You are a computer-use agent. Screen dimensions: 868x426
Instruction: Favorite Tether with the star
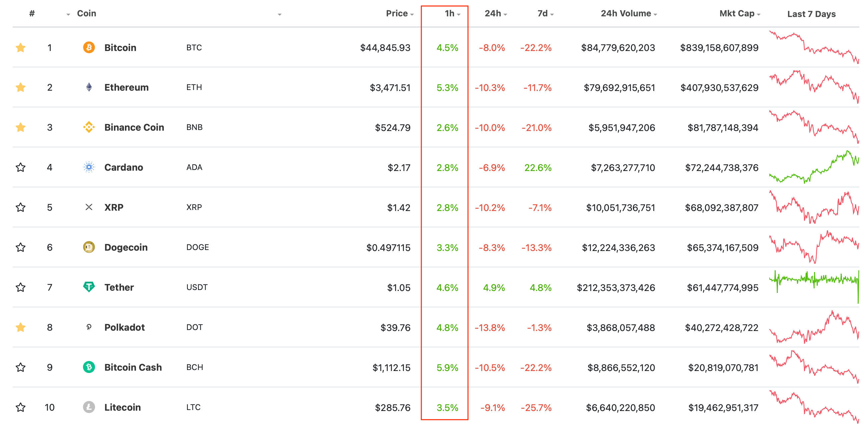click(21, 287)
